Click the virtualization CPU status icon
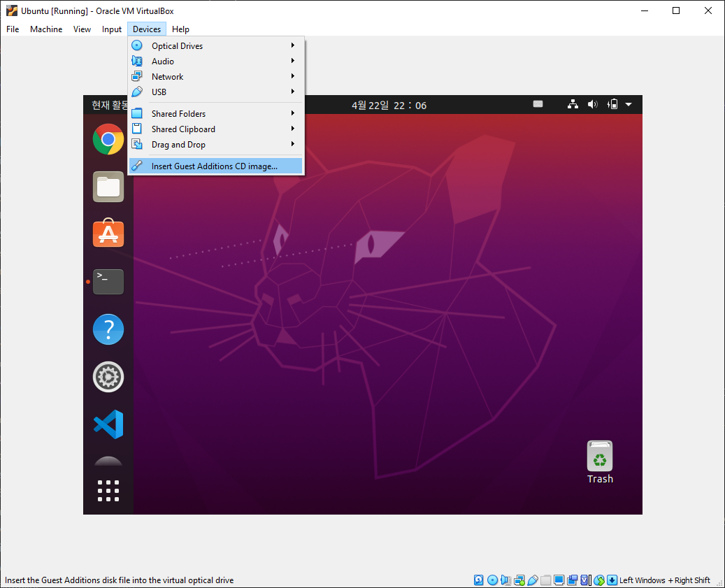This screenshot has width=725, height=588. (x=585, y=580)
